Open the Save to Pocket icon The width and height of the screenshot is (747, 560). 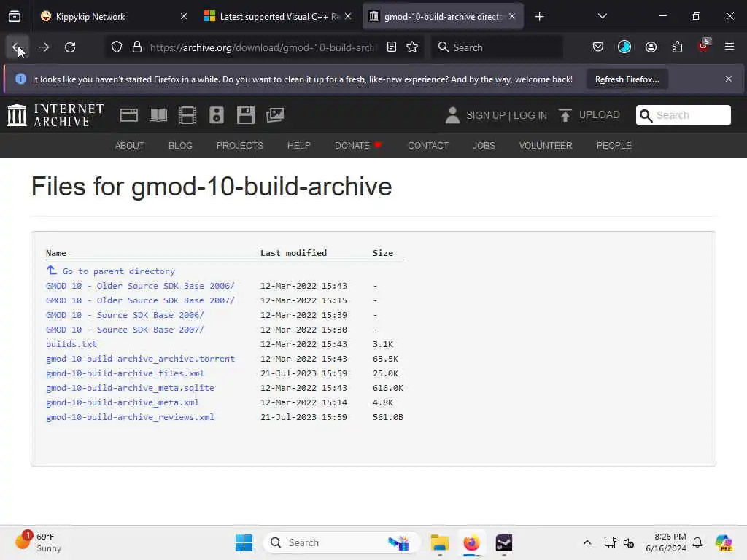click(x=598, y=47)
